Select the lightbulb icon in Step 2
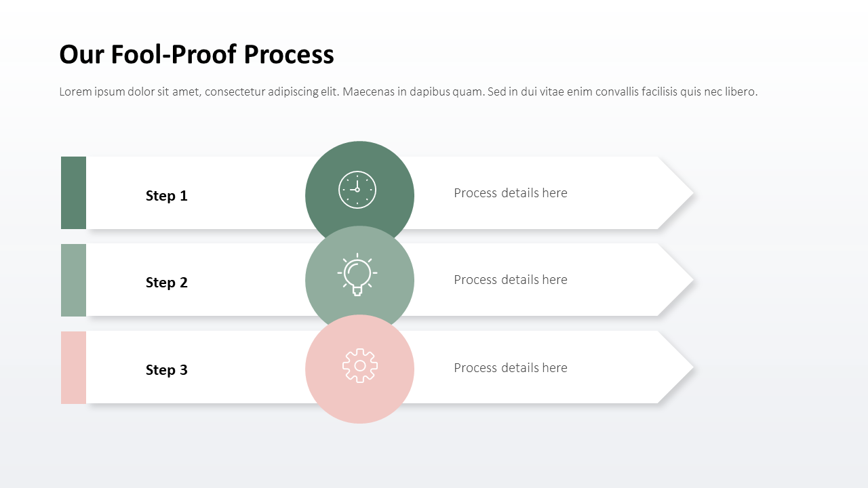868x488 pixels. click(357, 275)
